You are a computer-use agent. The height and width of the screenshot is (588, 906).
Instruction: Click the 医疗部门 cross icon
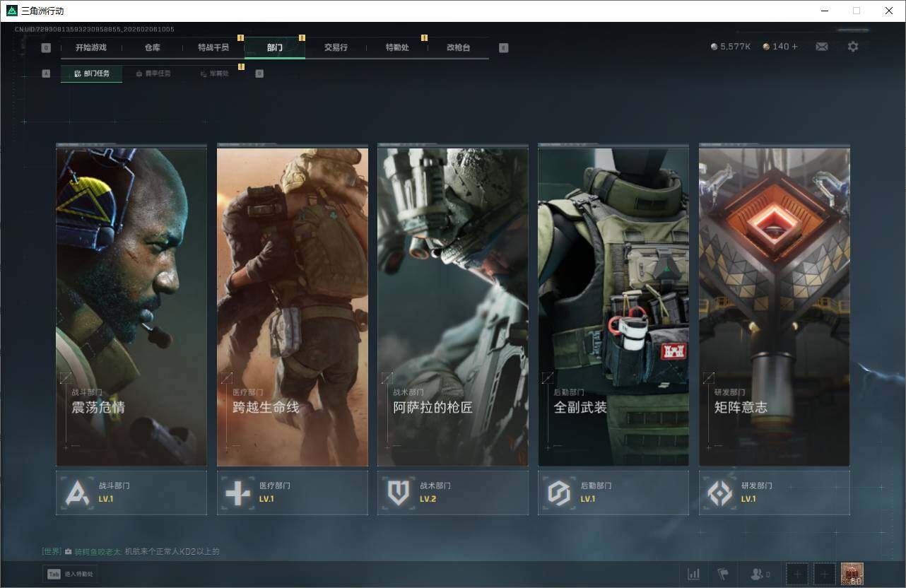coord(237,493)
